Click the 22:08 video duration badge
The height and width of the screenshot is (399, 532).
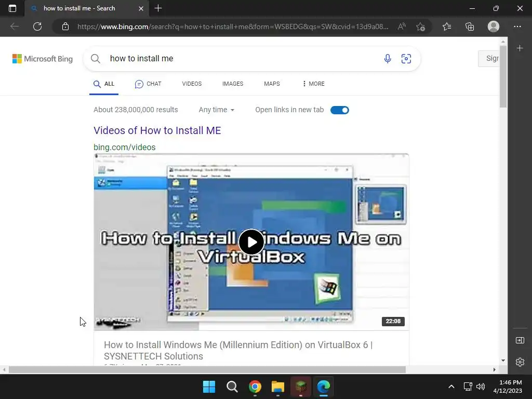(x=393, y=321)
